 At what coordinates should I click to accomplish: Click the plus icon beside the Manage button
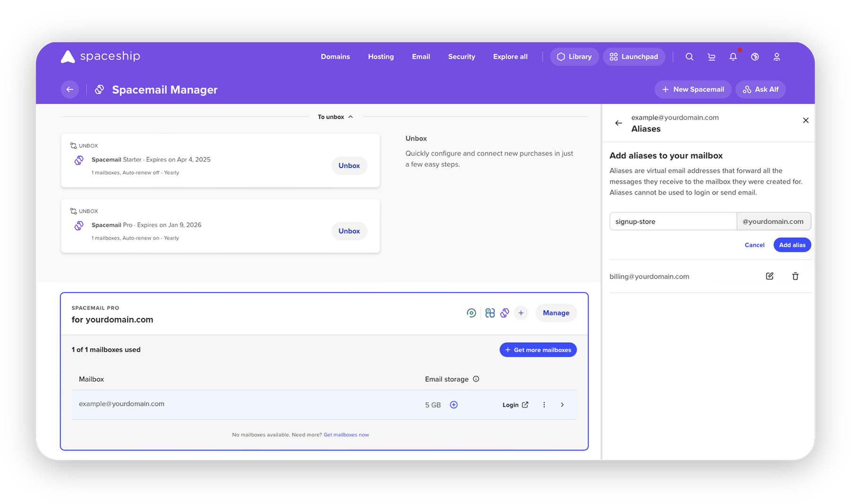[521, 313]
